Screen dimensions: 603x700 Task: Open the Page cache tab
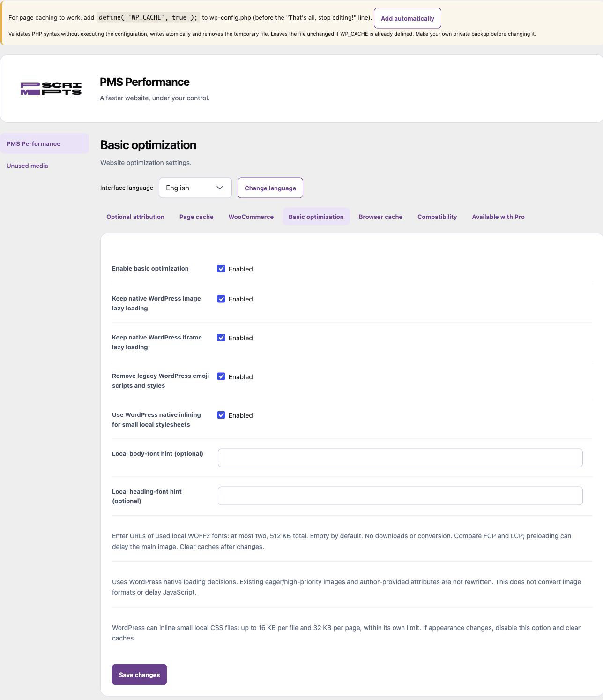(196, 217)
